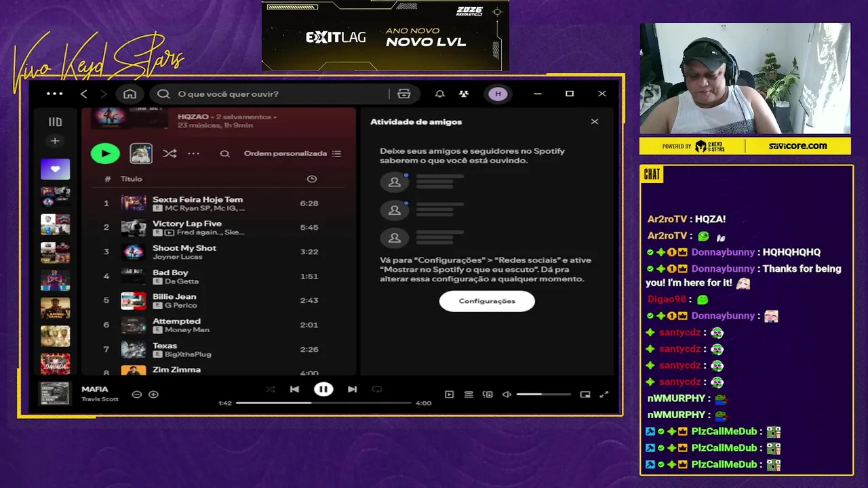Viewport: 868px width, 488px height.
Task: Create a new playlist with plus button
Action: point(55,141)
